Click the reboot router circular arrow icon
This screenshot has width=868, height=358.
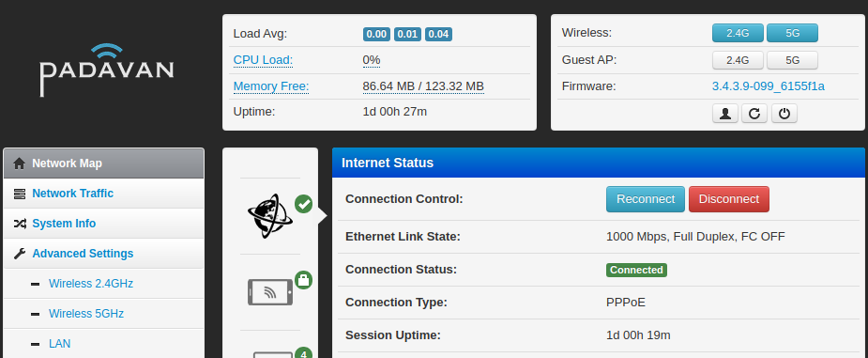pyautogui.click(x=754, y=114)
